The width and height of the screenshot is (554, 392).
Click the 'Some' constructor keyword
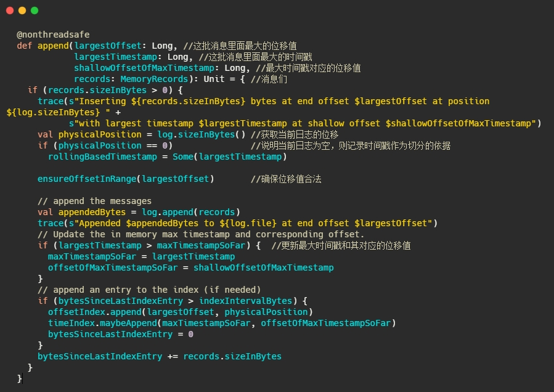tap(182, 157)
